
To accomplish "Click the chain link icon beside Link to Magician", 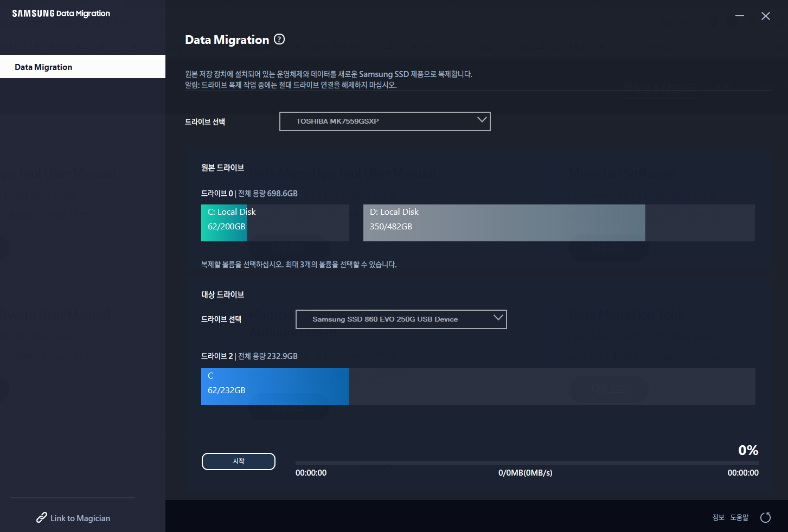I will click(x=42, y=518).
